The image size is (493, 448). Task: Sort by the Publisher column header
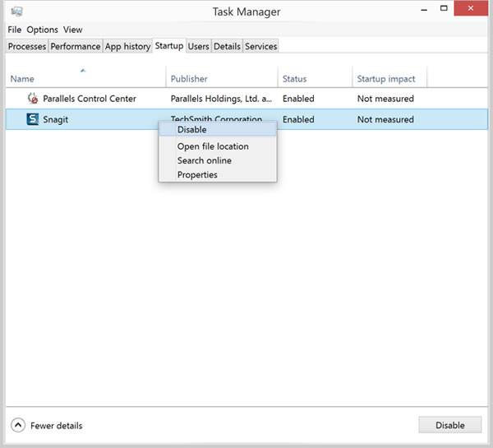(222, 76)
